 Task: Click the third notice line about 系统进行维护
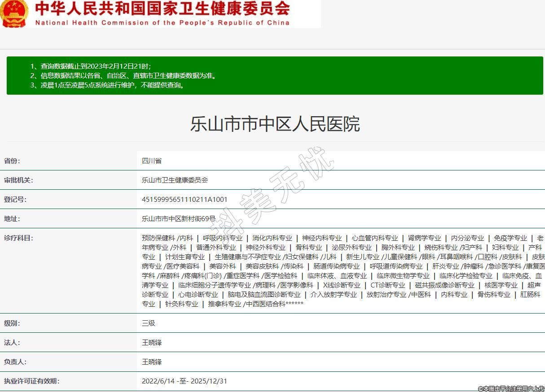click(108, 85)
